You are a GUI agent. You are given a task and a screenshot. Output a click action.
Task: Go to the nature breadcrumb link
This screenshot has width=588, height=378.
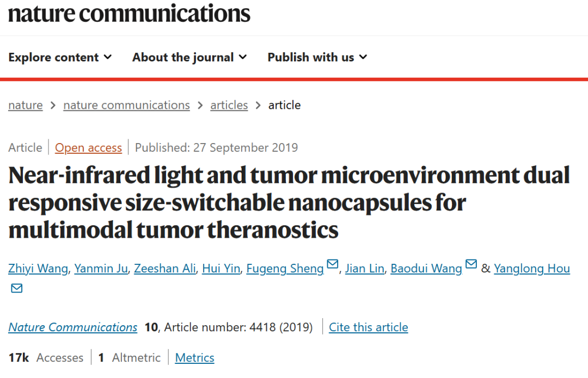[26, 106]
